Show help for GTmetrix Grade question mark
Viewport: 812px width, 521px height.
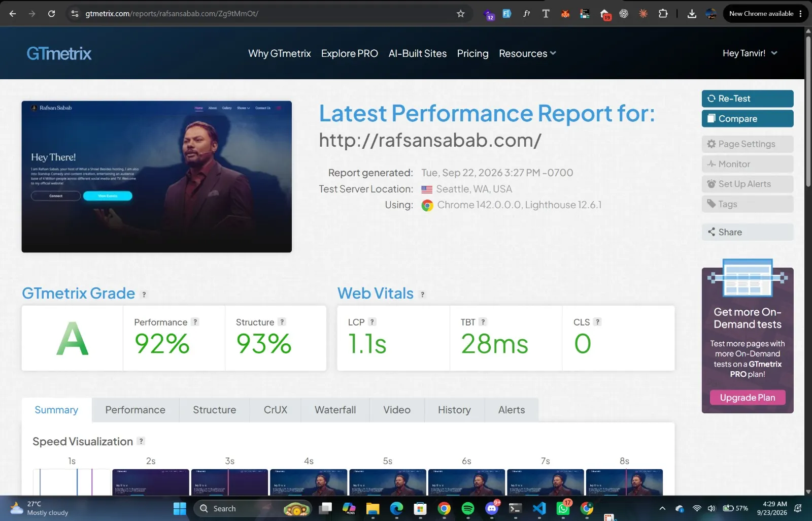[x=144, y=295]
